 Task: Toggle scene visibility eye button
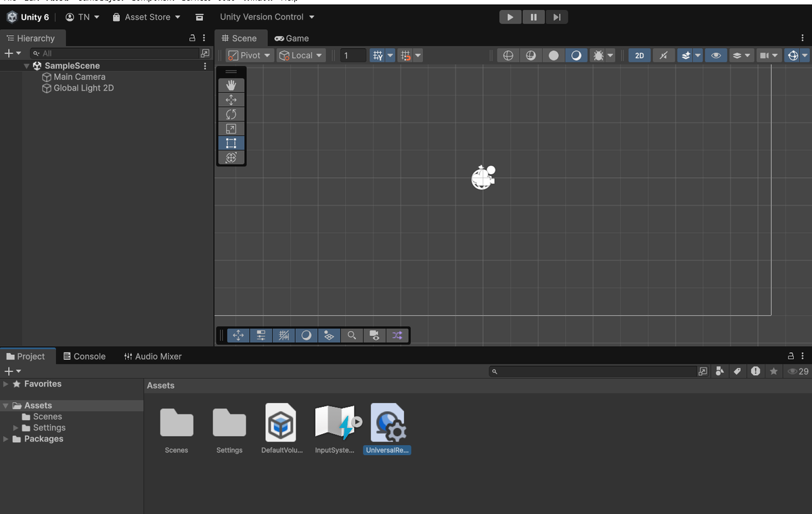coord(716,56)
